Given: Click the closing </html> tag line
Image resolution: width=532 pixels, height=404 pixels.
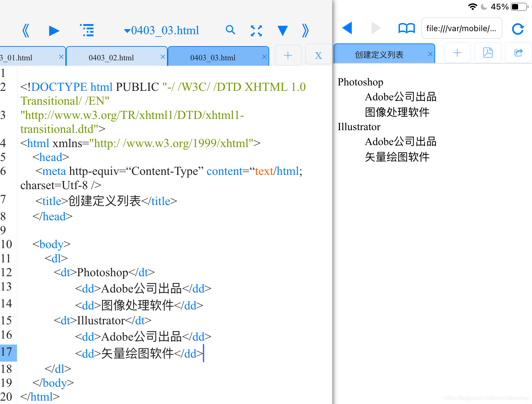Looking at the screenshot, I should point(40,397).
